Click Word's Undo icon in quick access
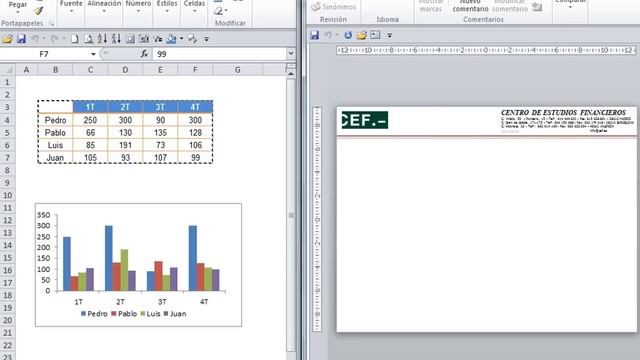Screen dimensions: 640x360 [x=328, y=35]
